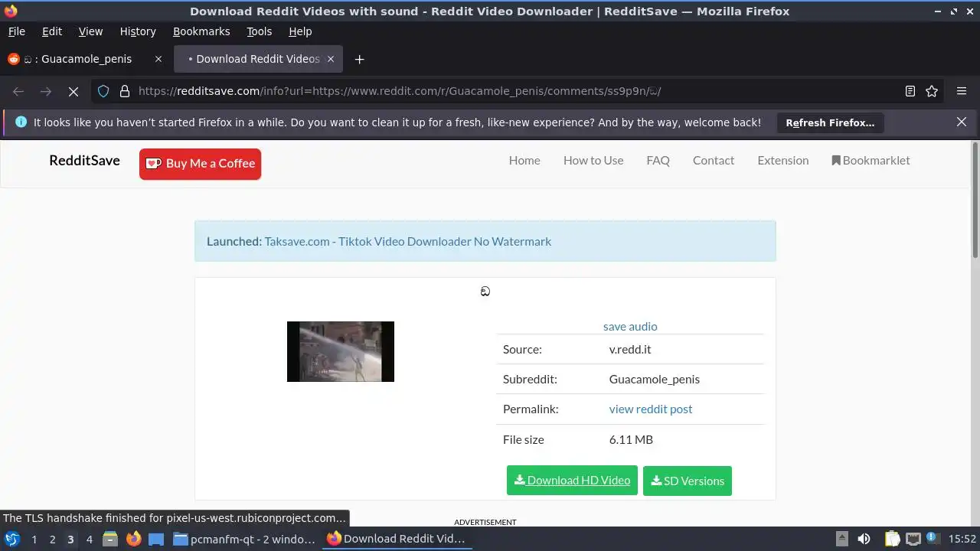
Task: Switch to virtual desktop 4
Action: click(89, 539)
